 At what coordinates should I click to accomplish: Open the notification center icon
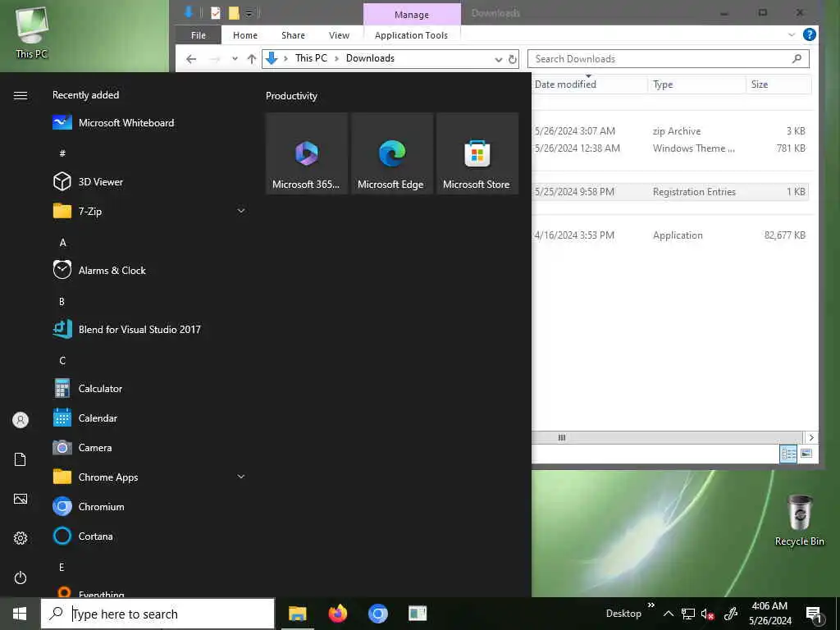pyautogui.click(x=814, y=614)
